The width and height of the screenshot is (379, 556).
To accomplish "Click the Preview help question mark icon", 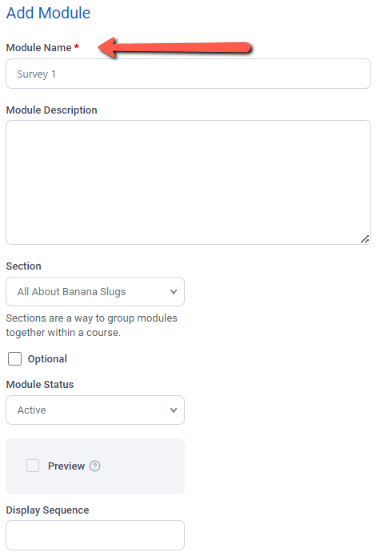I will pos(95,466).
